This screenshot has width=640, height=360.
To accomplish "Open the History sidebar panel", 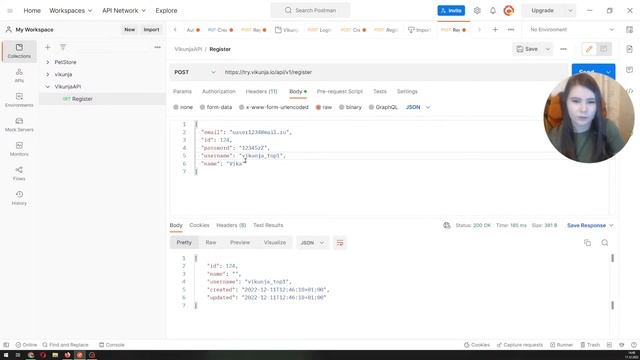I will coord(19,198).
